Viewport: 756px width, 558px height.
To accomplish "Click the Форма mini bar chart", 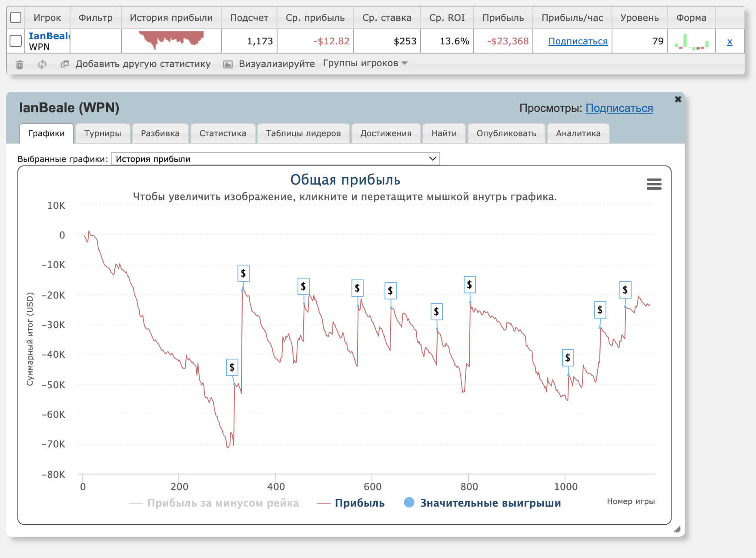I will coord(691,41).
